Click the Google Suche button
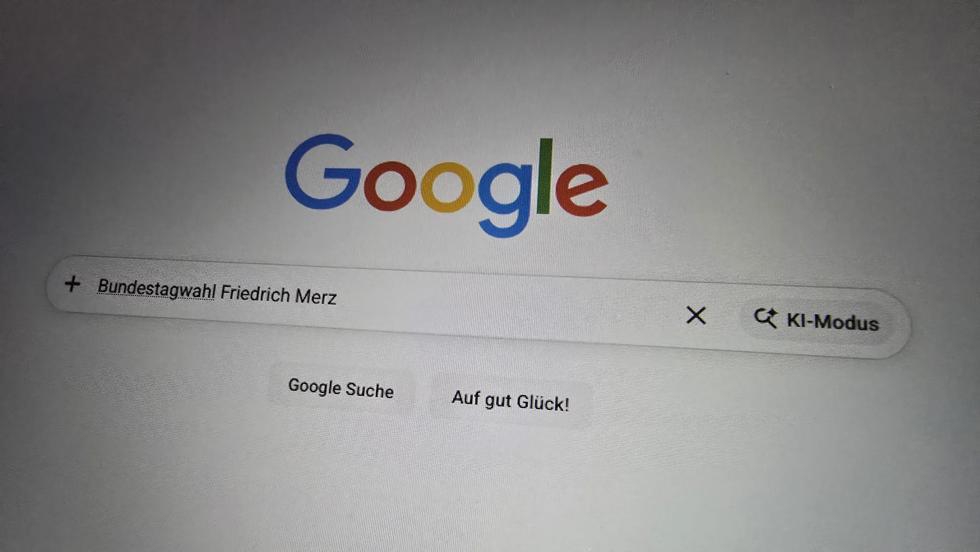Screen dimensions: 980x552 (x=341, y=389)
